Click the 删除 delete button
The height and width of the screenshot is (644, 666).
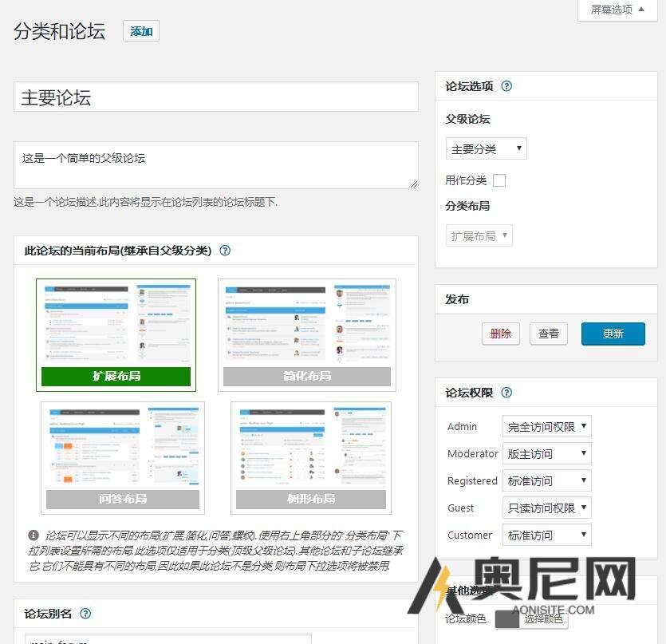click(x=500, y=334)
